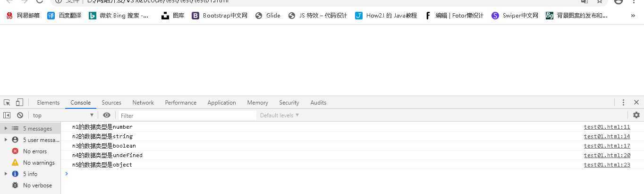This screenshot has width=644, height=194.
Task: Open the Default levels dropdown
Action: click(280, 115)
